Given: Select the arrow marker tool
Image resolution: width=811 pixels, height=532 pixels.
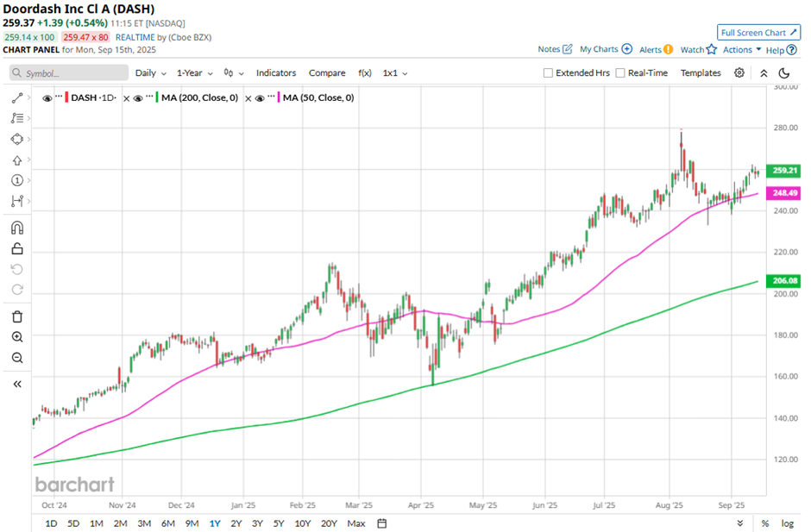Looking at the screenshot, I should 17,160.
